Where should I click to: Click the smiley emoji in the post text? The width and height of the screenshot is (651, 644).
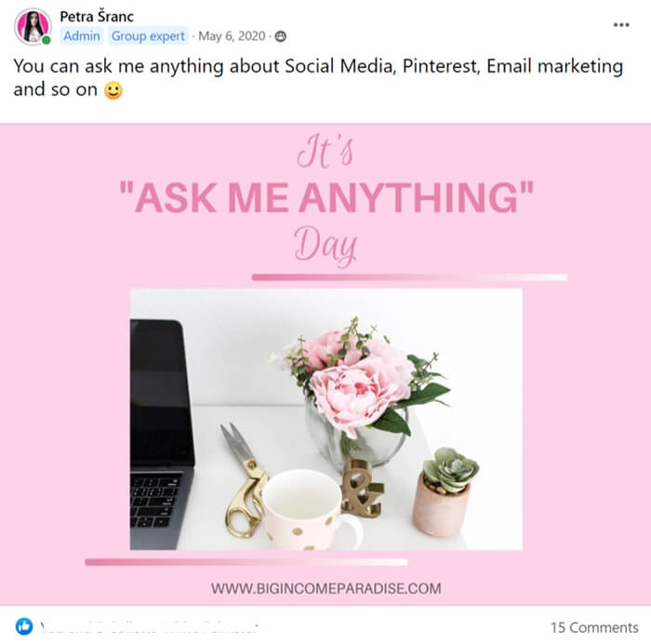coord(113,90)
